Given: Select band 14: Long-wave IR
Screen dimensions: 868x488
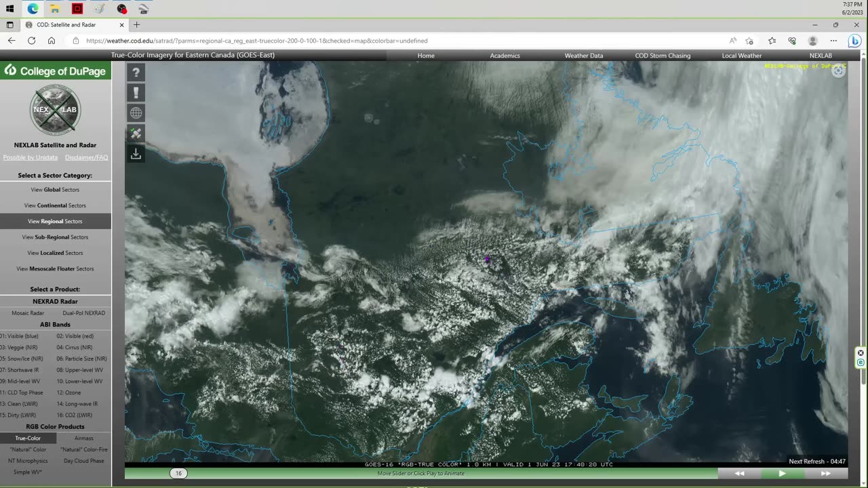Looking at the screenshot, I should pos(77,404).
